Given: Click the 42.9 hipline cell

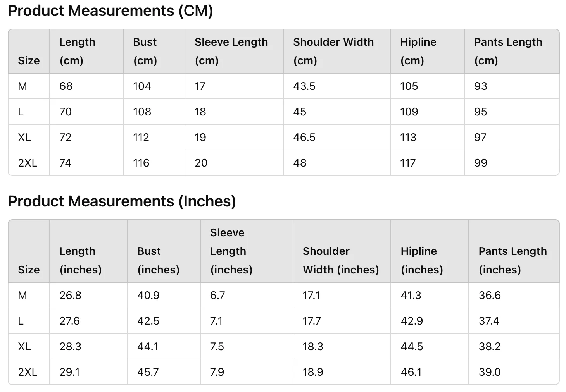Looking at the screenshot, I should click(430, 321).
